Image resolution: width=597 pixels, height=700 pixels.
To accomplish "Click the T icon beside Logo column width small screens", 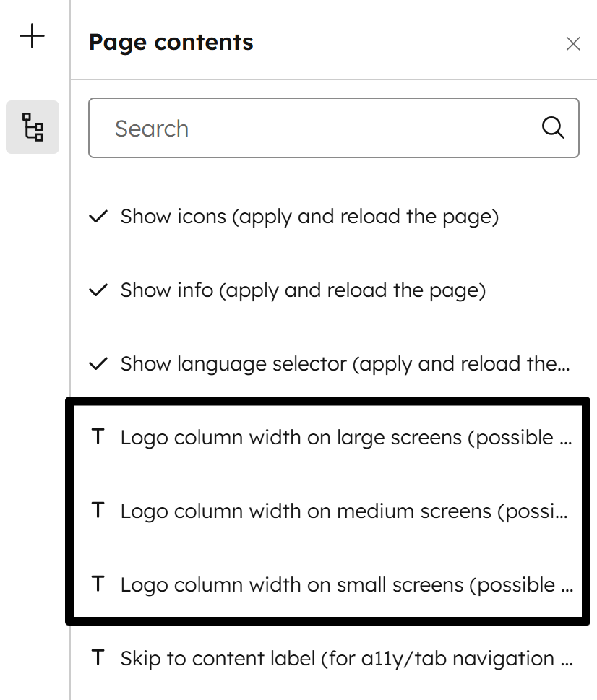I will [98, 584].
